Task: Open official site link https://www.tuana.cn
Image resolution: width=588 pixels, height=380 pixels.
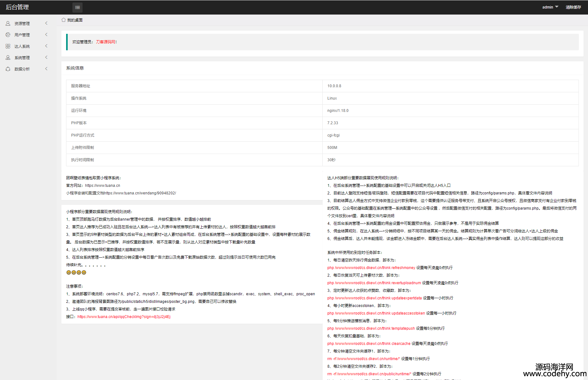Action: pos(102,186)
